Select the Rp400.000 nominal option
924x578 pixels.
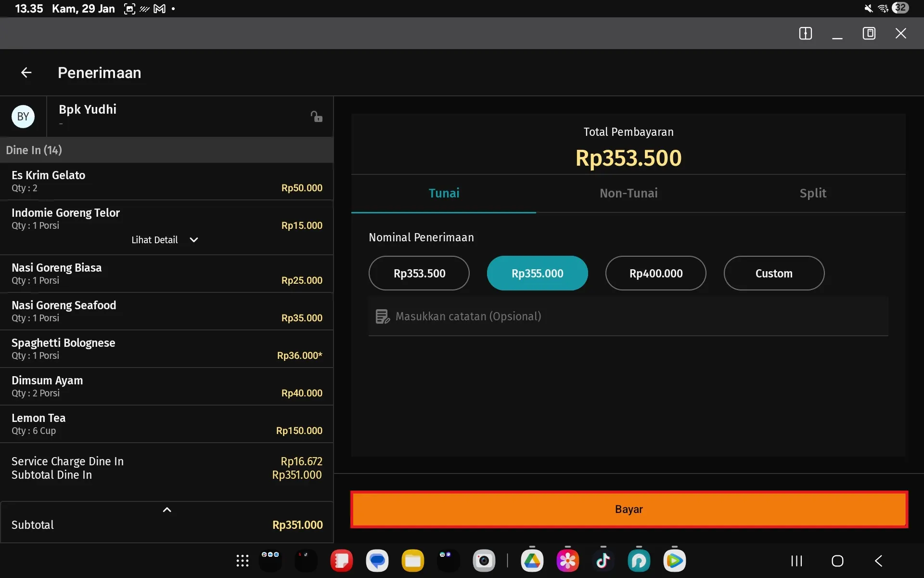point(655,273)
